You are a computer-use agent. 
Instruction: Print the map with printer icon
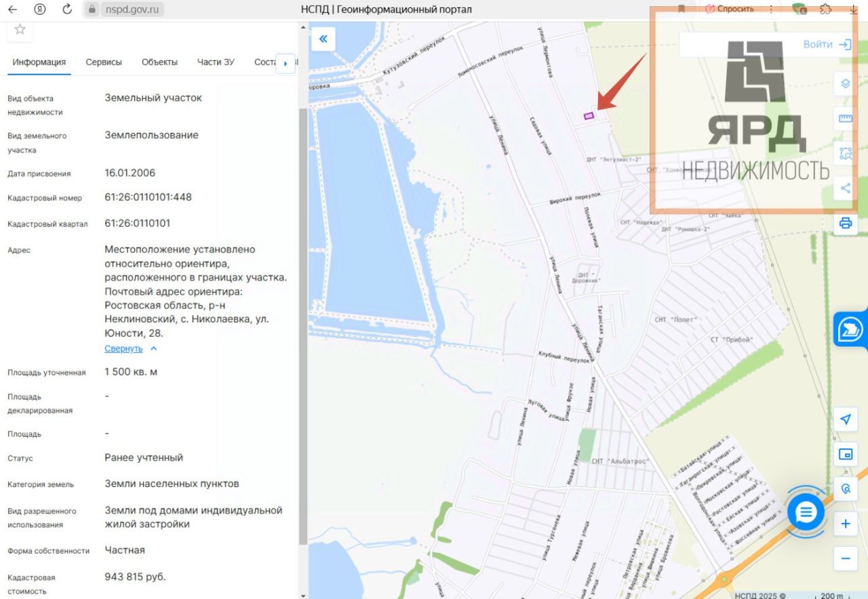click(x=845, y=223)
